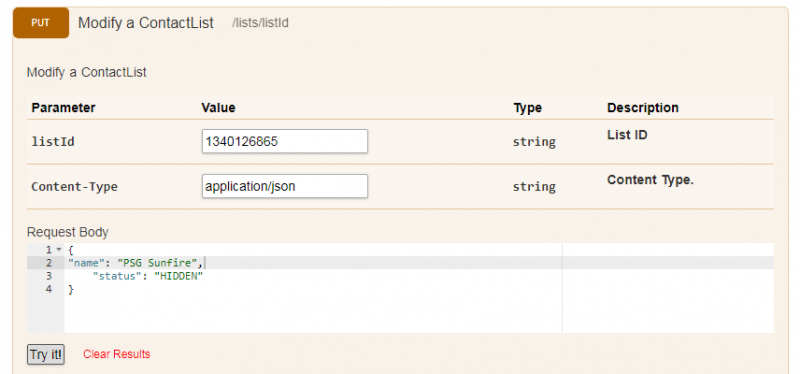Viewport: 800px width, 374px height.
Task: Focus the Content-Type value input field
Action: [x=285, y=186]
